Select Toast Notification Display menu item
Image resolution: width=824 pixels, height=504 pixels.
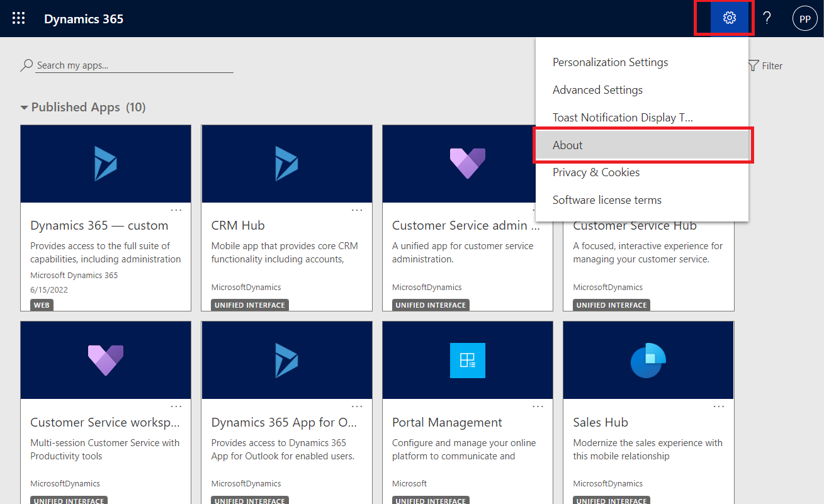tap(642, 118)
